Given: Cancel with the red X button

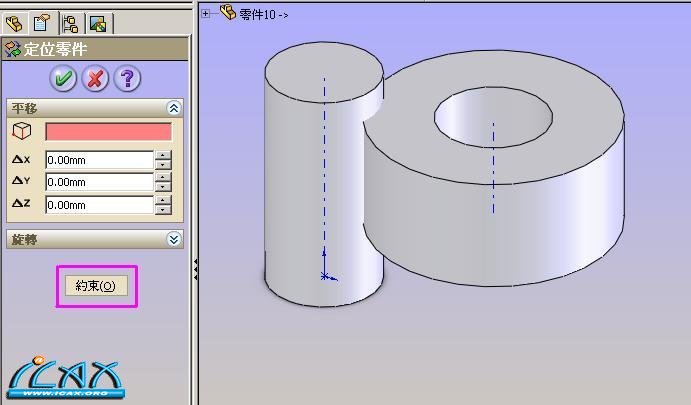Looking at the screenshot, I should click(95, 79).
